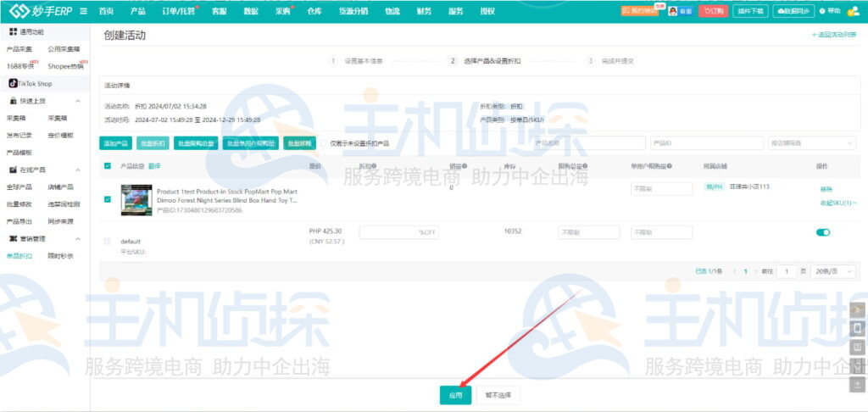
Task: Click the info icon next to 折扣 column
Action: coord(374,165)
